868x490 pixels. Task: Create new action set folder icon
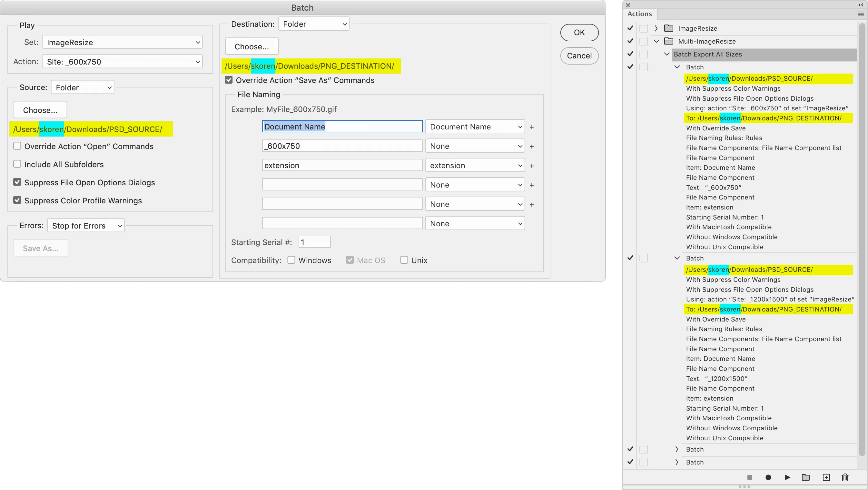click(806, 477)
